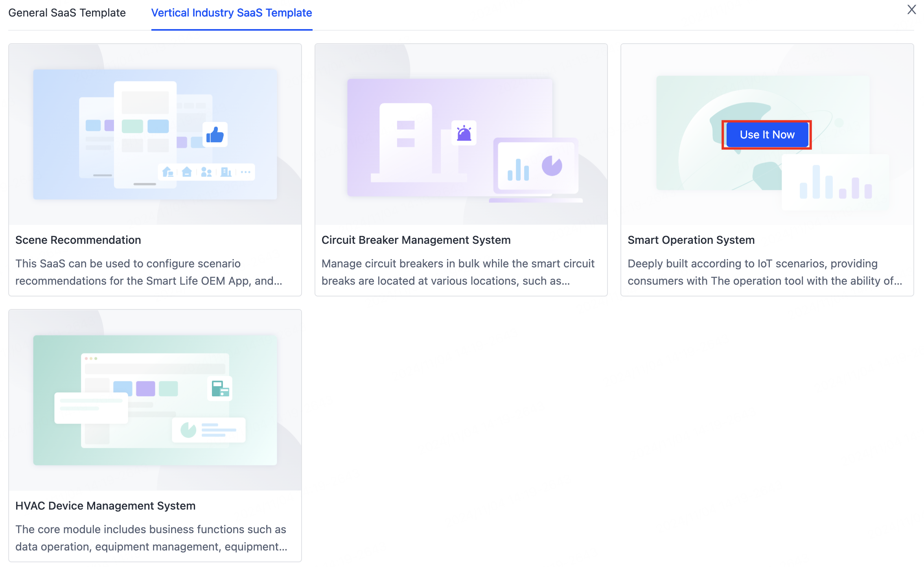
Task: Click Smart Operation System title
Action: pos(691,240)
